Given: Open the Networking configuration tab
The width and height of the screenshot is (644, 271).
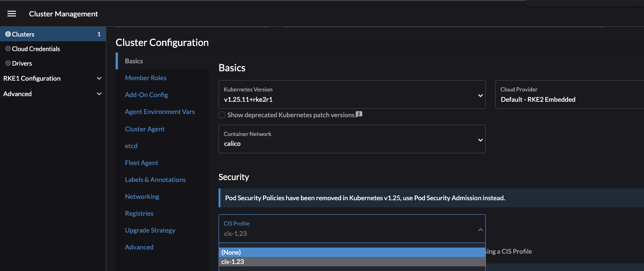Looking at the screenshot, I should (x=142, y=196).
